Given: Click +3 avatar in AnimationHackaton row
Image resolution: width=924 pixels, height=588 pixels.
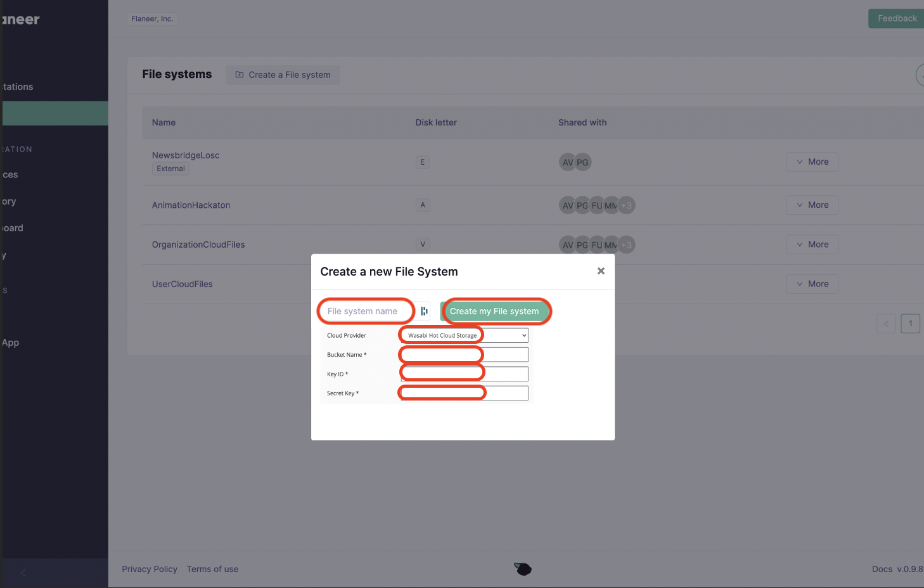Looking at the screenshot, I should pos(626,205).
